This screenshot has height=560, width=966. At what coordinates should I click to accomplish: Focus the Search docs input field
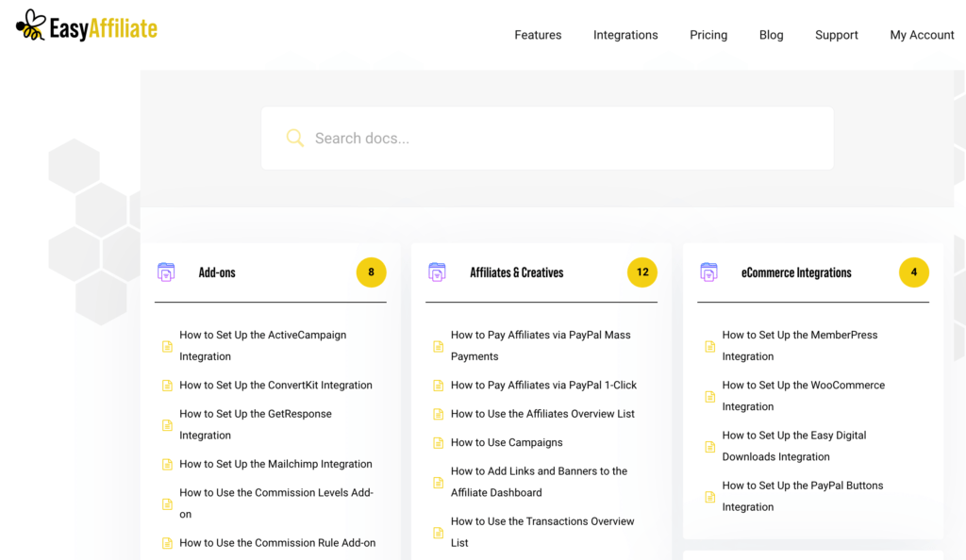click(x=566, y=139)
